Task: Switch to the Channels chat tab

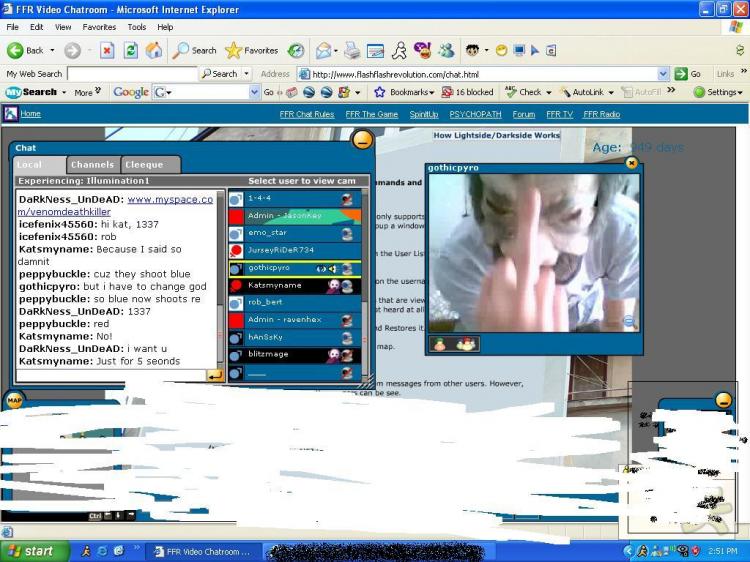Action: coord(93,165)
